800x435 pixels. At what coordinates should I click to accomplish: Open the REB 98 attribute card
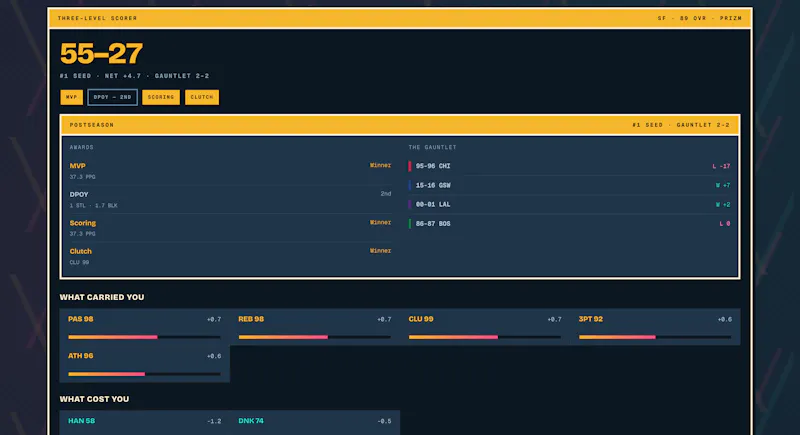click(x=315, y=327)
